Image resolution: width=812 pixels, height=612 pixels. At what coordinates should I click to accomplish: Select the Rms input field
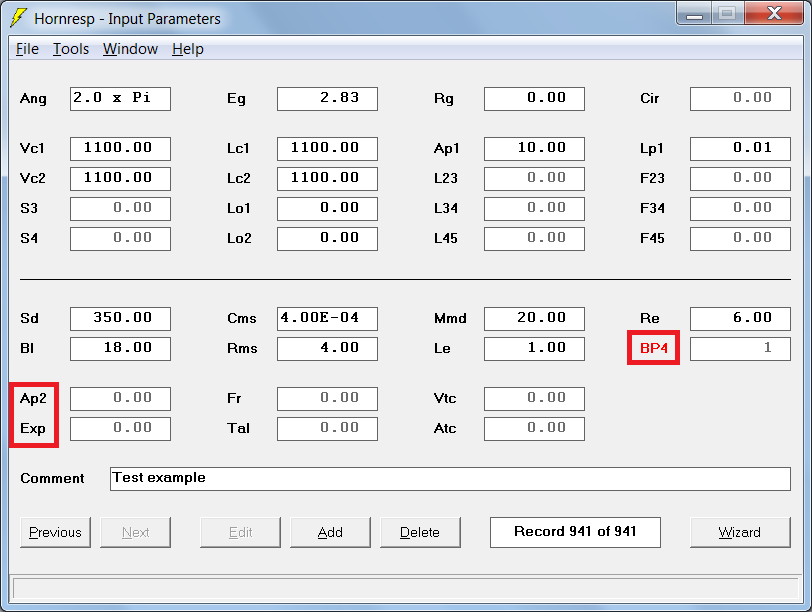click(327, 349)
